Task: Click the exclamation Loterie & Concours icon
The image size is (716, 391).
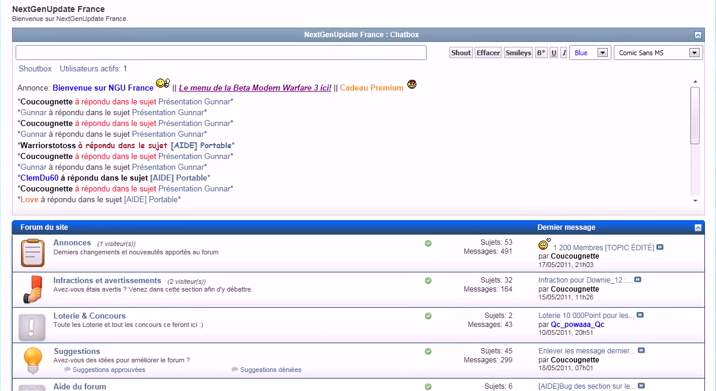Action: point(32,327)
